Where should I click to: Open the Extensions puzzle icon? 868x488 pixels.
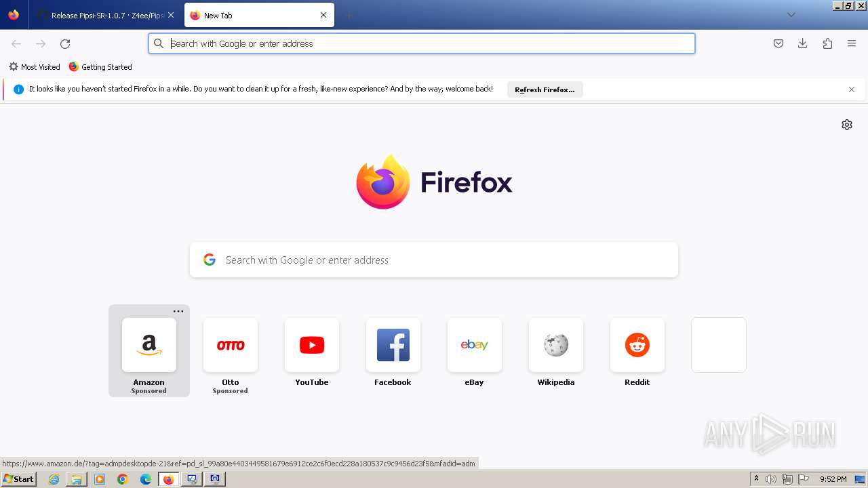pyautogui.click(x=827, y=43)
